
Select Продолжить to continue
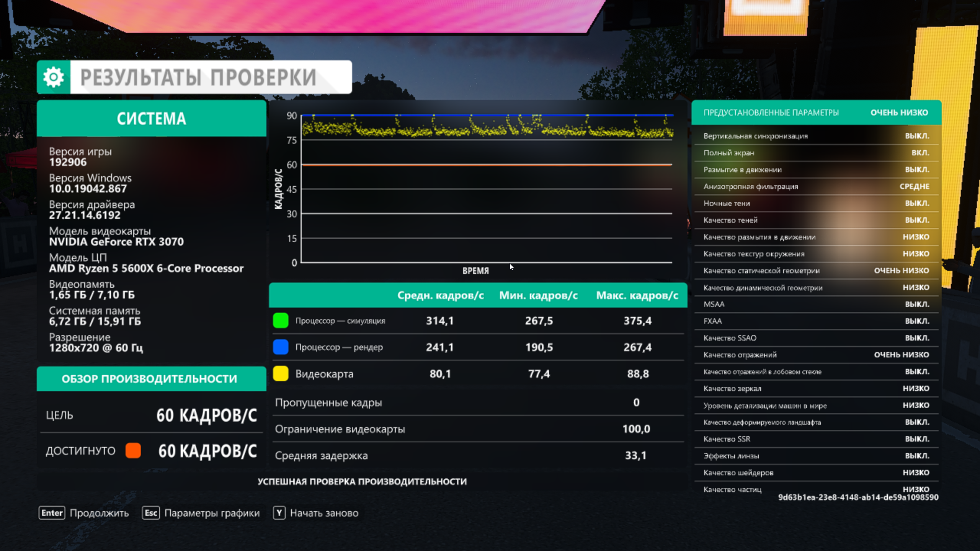pyautogui.click(x=99, y=513)
